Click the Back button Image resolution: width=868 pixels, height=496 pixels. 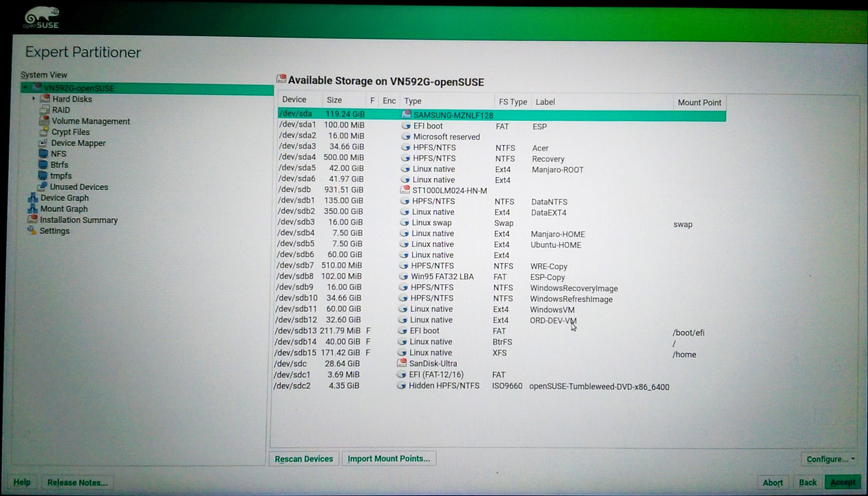[x=808, y=482]
